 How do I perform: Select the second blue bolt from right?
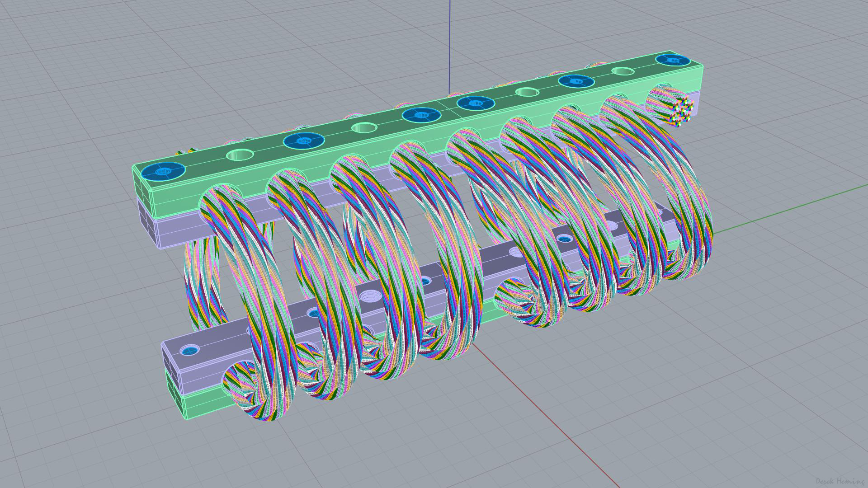tap(576, 81)
